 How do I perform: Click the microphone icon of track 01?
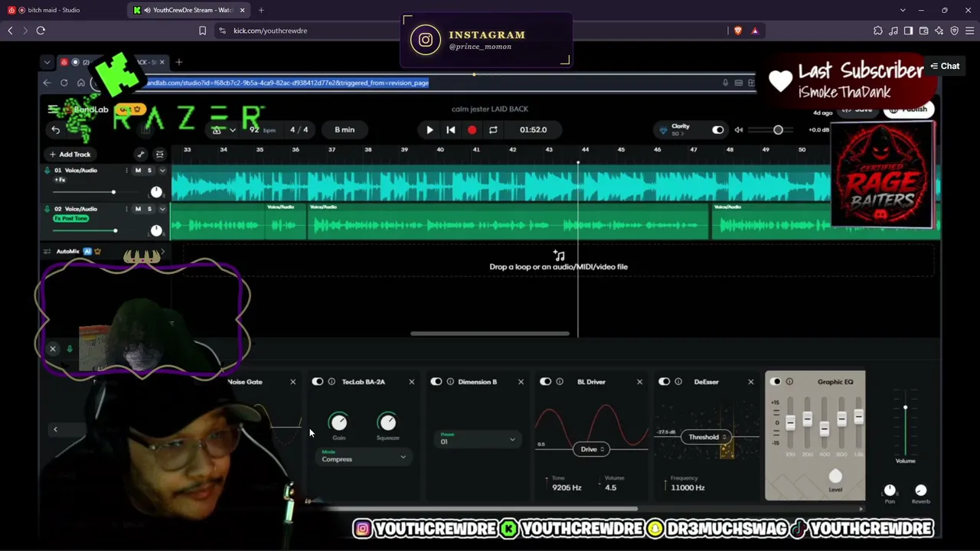[47, 171]
